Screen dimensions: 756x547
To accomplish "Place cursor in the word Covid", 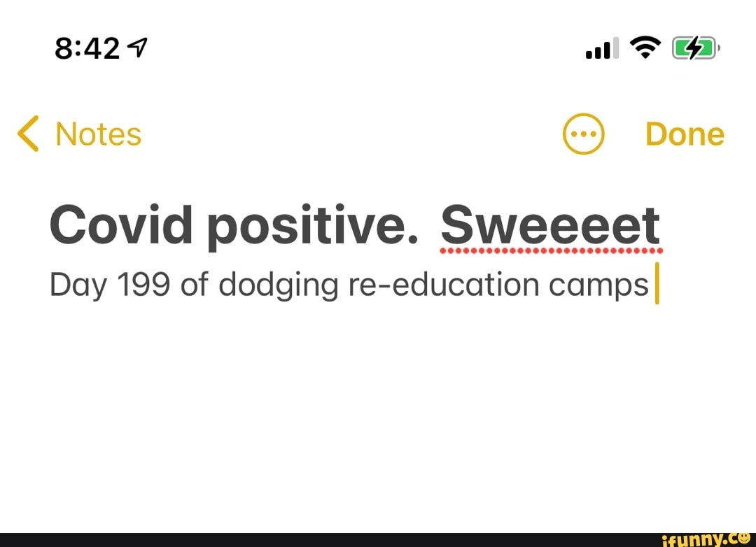I will 120,226.
